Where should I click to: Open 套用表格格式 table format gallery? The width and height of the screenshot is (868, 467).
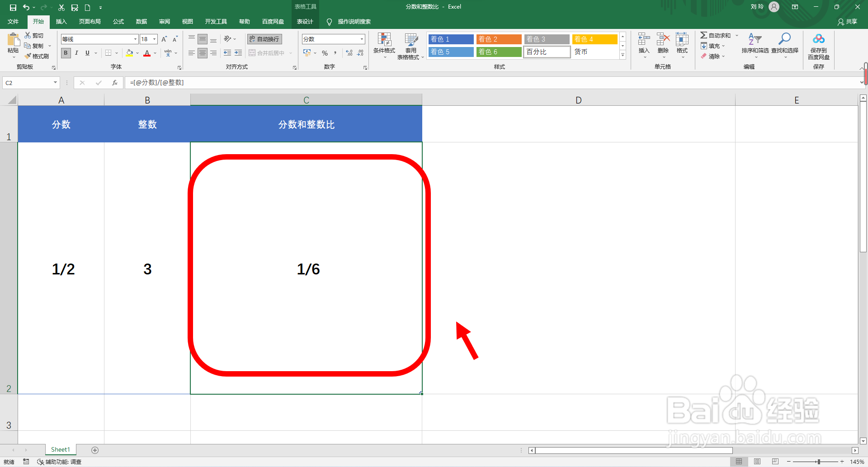(410, 45)
